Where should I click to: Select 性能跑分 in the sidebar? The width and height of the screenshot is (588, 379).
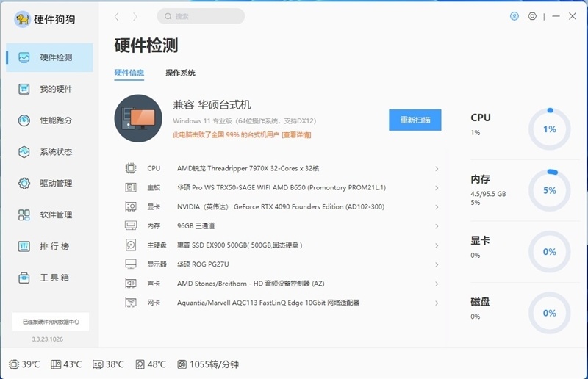click(x=49, y=120)
